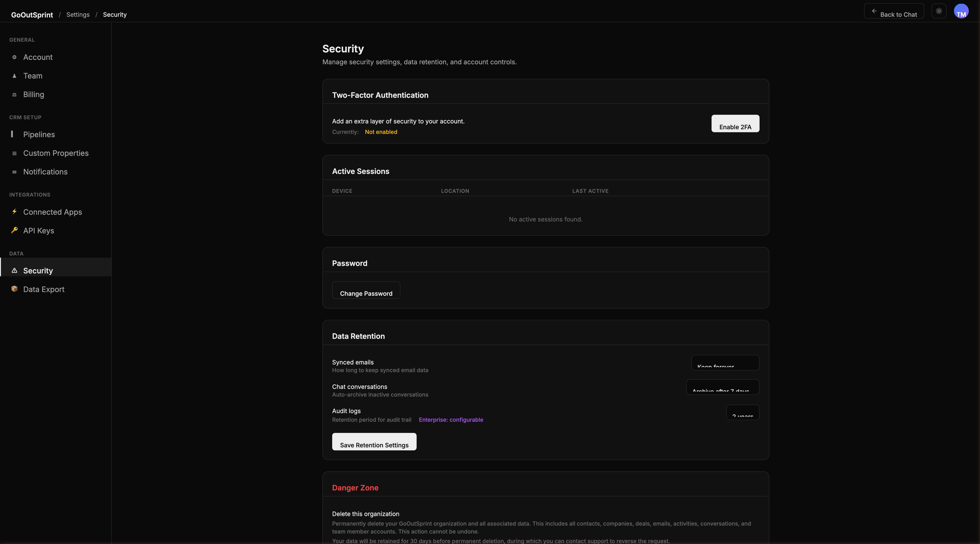Screen dimensions: 980x544
Task: Click Enable 2FA button
Action: click(x=735, y=124)
